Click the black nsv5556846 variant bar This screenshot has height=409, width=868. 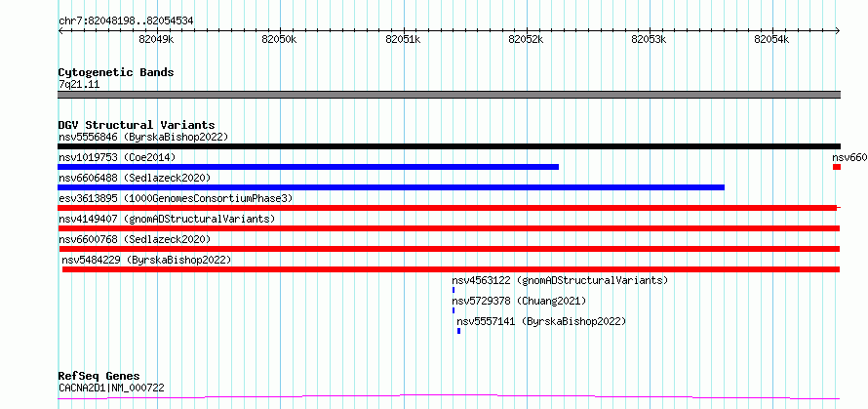(449, 146)
